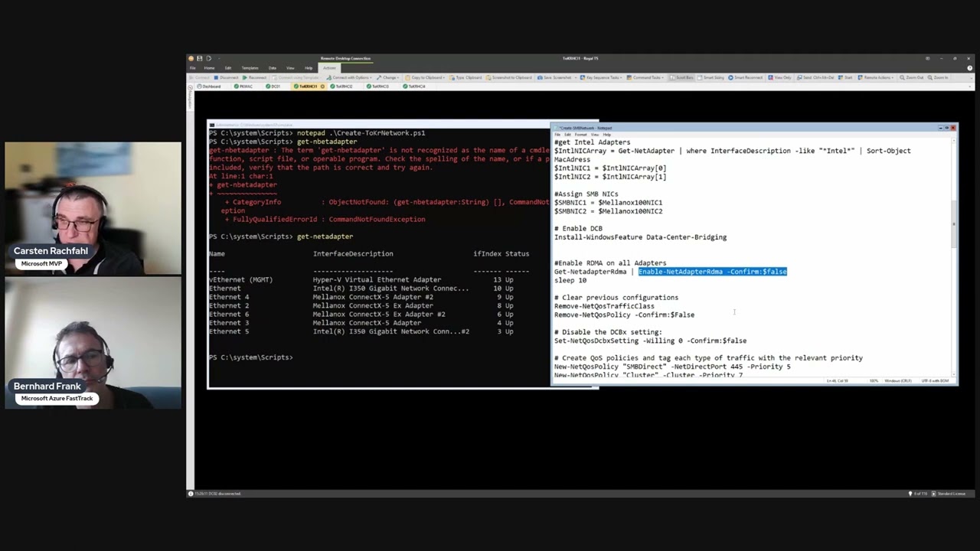
Task: Open the Help ribbon tab in Royal TS
Action: tap(309, 68)
